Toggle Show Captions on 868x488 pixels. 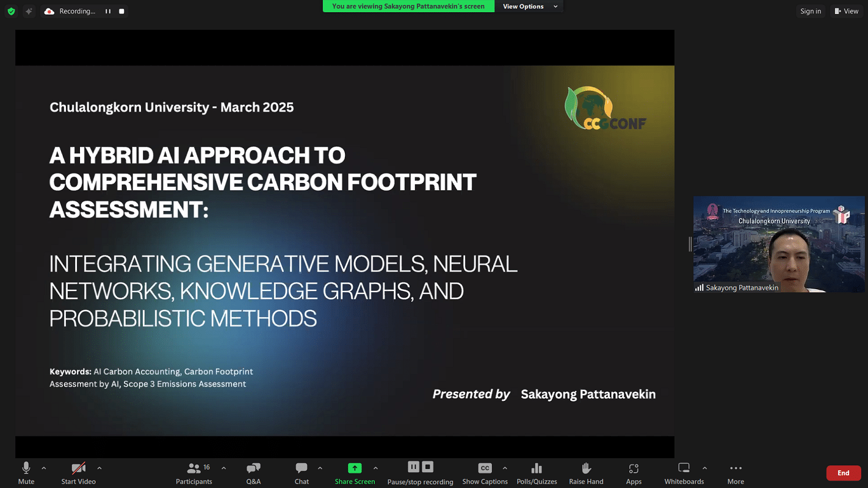point(485,468)
